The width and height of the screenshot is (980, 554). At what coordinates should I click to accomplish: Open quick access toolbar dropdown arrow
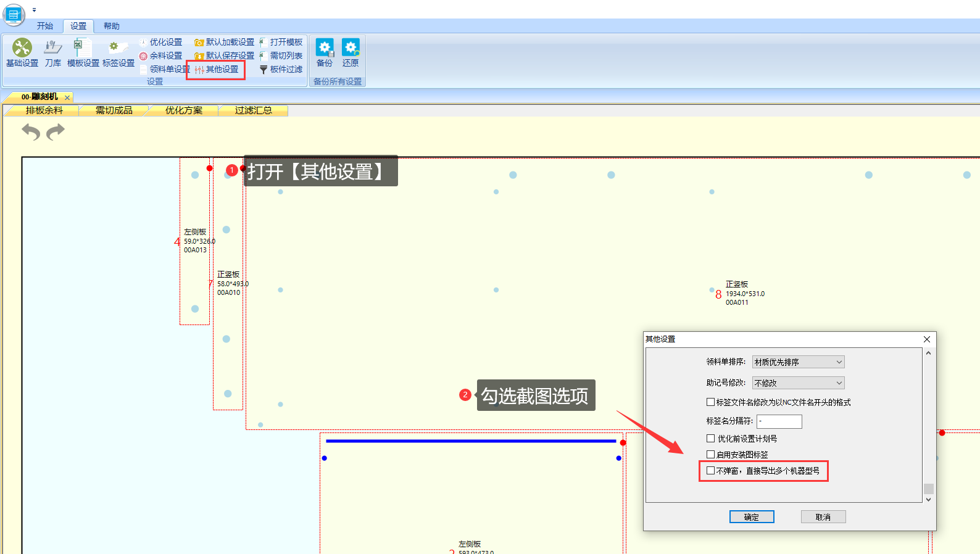coord(34,10)
